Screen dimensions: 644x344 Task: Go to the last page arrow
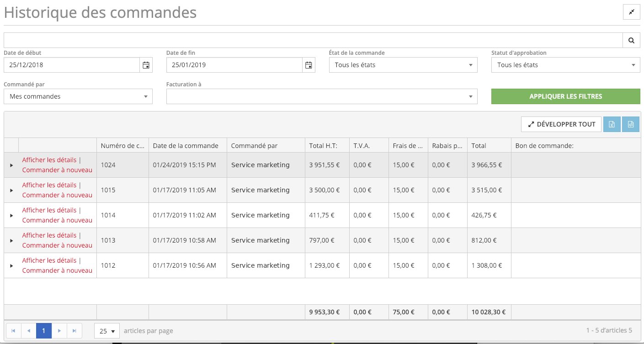click(x=75, y=331)
